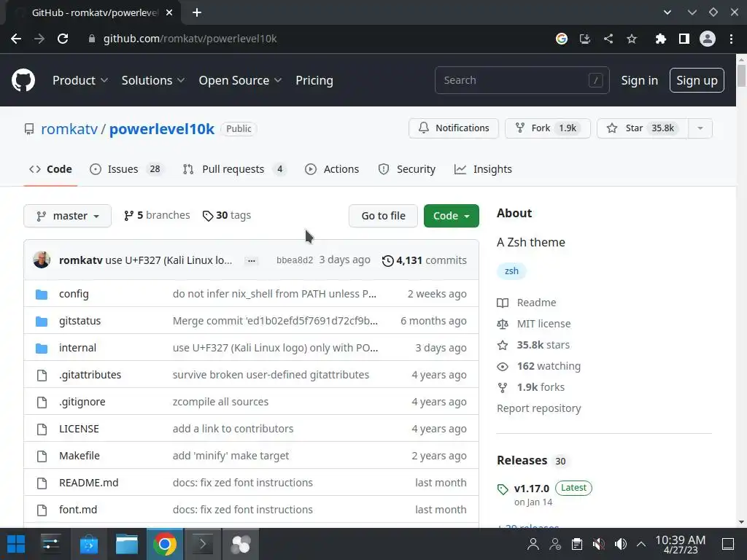The width and height of the screenshot is (747, 560).
Task: Expand system tray hidden icons arrow
Action: coord(641,544)
